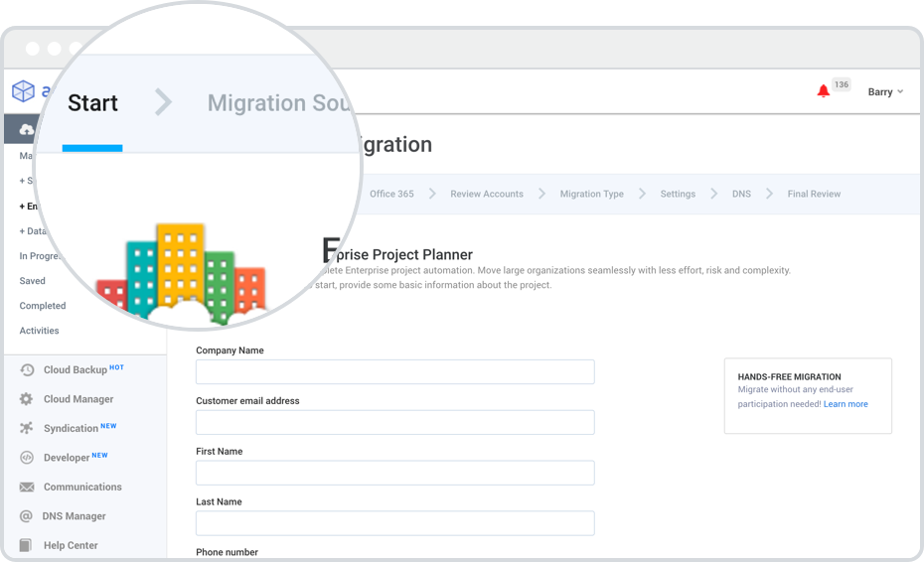The height and width of the screenshot is (562, 924).
Task: Open the Completed migrations list
Action: click(43, 306)
